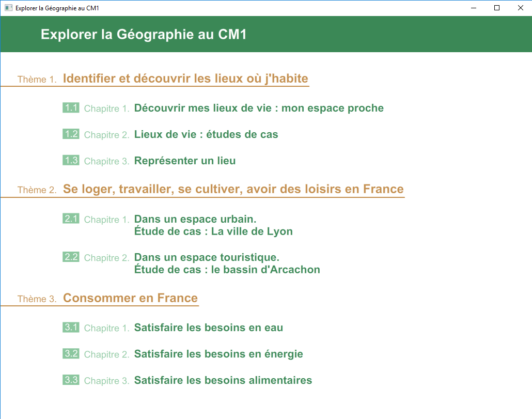Open the bassin d'Arcachon tourist chapter
532x419 pixels.
click(227, 263)
